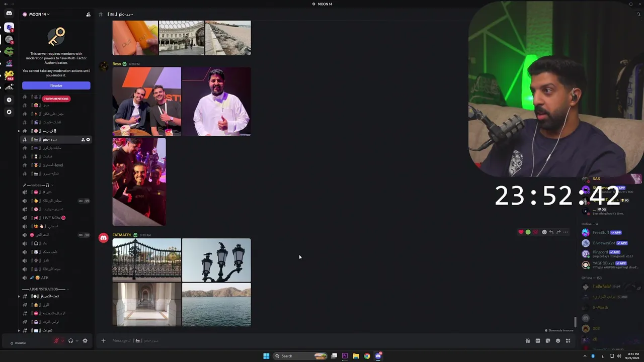Click the Resolve button
This screenshot has height=362, width=644.
(56, 86)
